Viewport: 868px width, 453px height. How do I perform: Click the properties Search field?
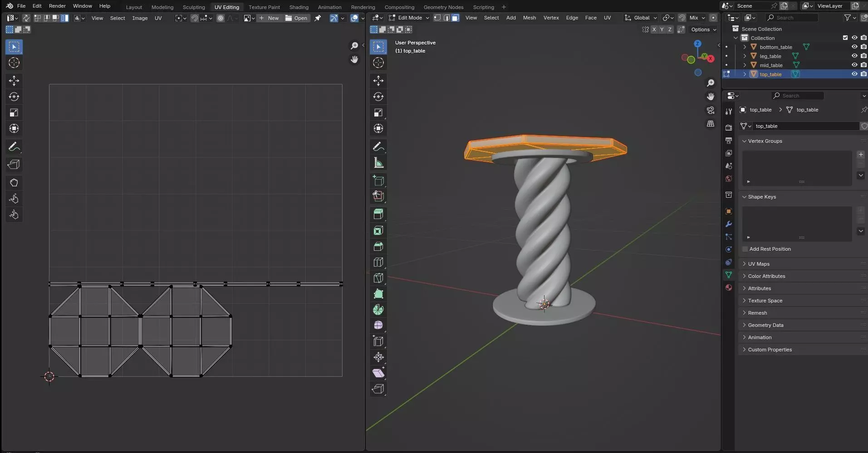click(x=798, y=96)
